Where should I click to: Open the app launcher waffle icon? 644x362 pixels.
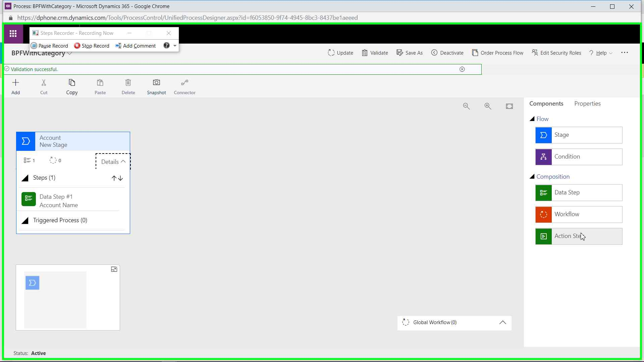point(13,34)
